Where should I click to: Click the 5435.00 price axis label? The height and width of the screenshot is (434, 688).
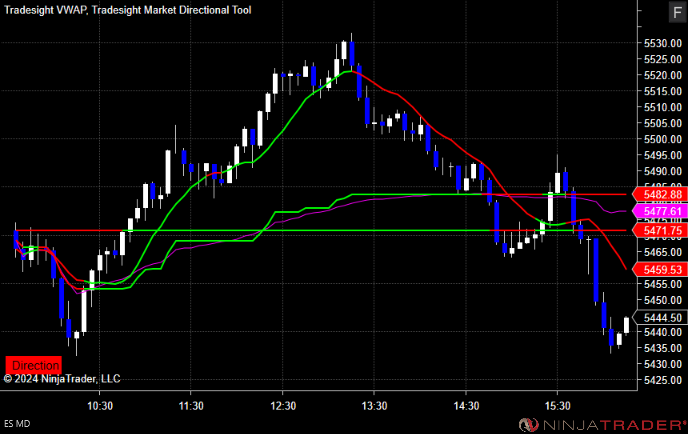coord(663,348)
